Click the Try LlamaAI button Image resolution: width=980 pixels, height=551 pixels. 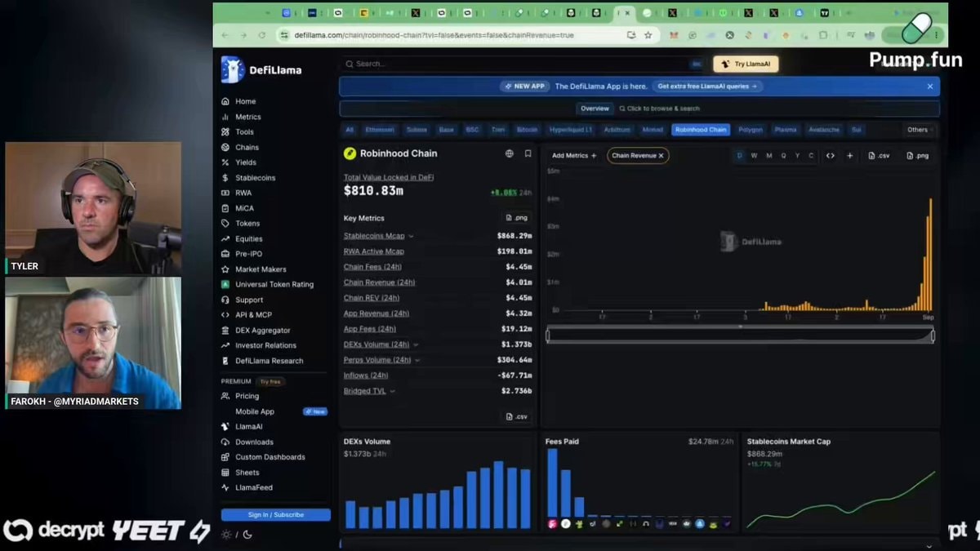pos(745,64)
